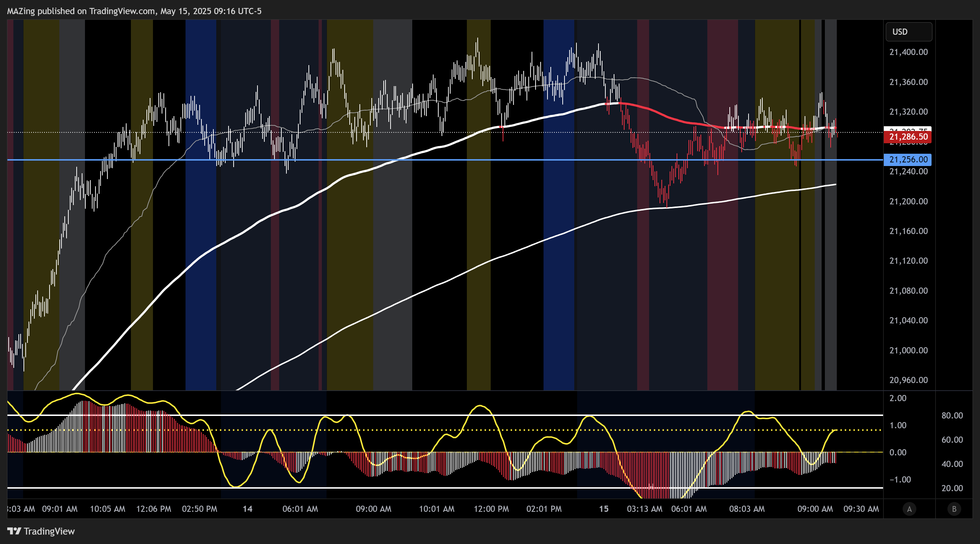Click the 08:03 AM time axis label
The width and height of the screenshot is (980, 544).
click(x=747, y=509)
